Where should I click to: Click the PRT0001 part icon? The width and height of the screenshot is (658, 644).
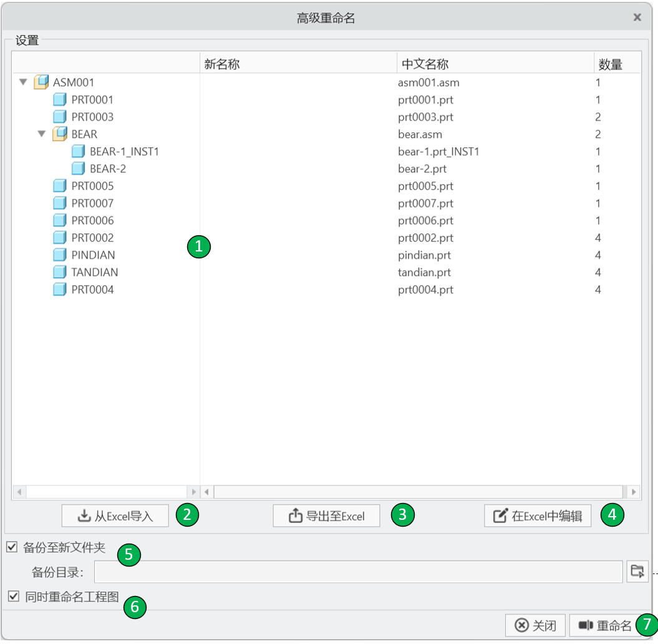59,100
